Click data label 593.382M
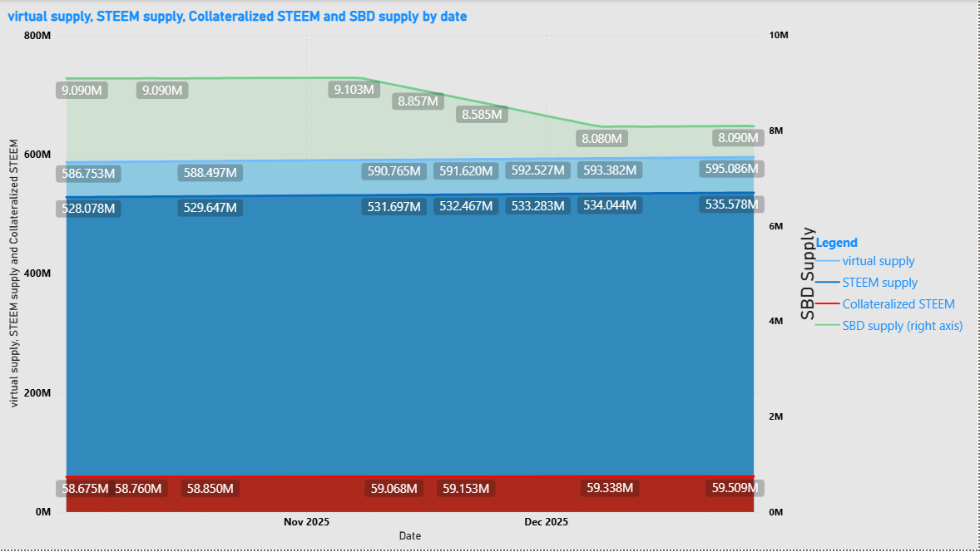Viewport: 980px width, 552px height. tap(610, 170)
